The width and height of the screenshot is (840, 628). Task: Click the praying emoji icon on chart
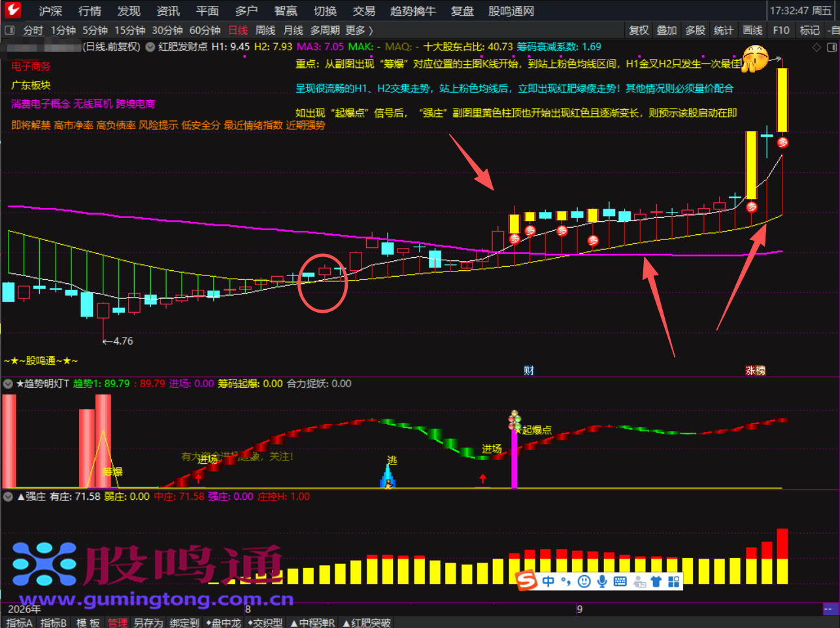pos(756,58)
